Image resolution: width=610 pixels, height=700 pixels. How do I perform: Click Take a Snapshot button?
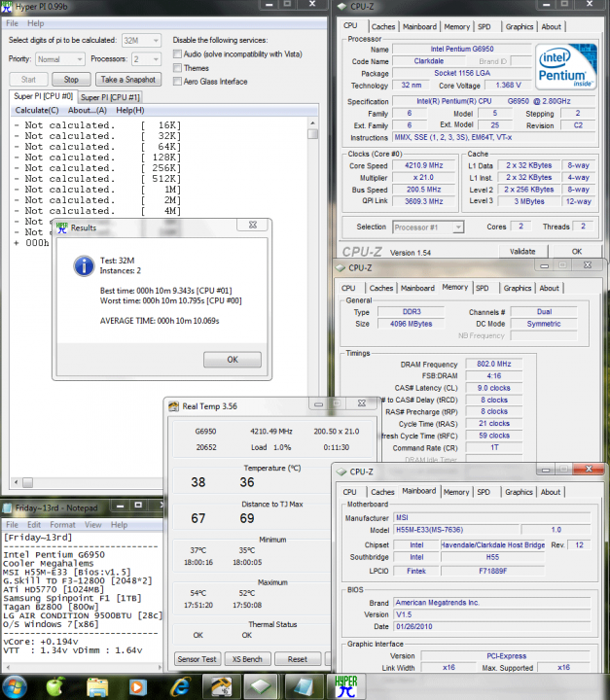tap(128, 80)
